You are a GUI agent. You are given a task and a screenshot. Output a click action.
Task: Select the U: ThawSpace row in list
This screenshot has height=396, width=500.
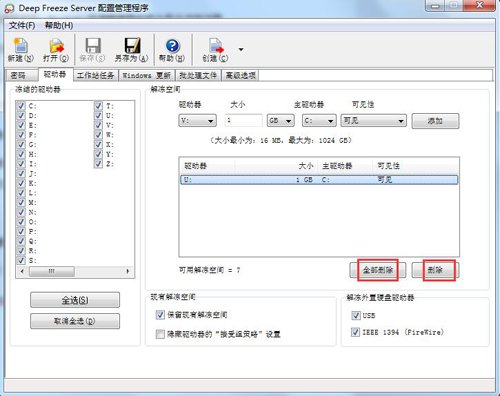pos(319,180)
